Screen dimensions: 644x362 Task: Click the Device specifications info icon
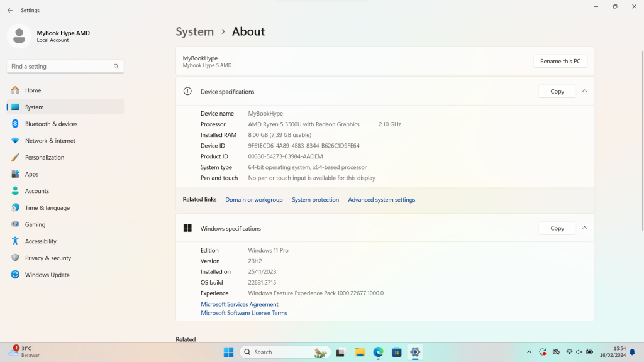[x=187, y=92]
